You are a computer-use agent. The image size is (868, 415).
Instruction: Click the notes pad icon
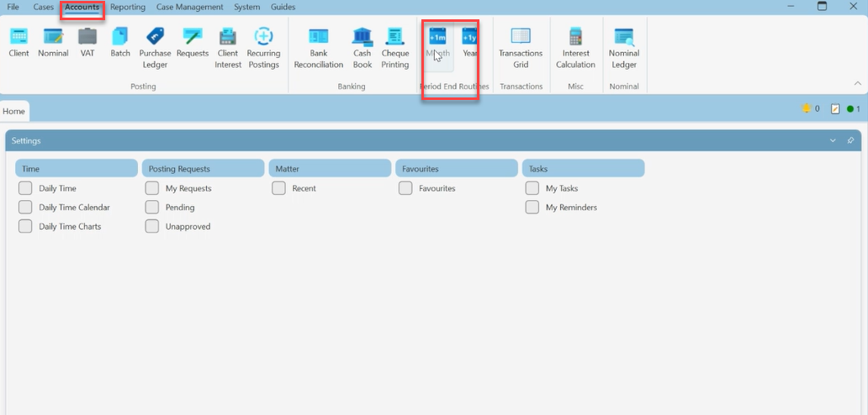click(835, 109)
